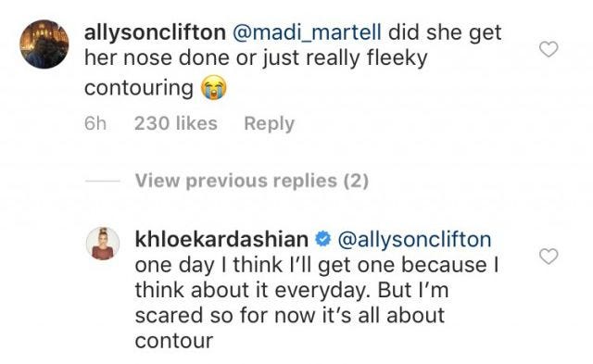Open allysonclifton's round profile picture
This screenshot has width=593, height=364.
point(44,44)
